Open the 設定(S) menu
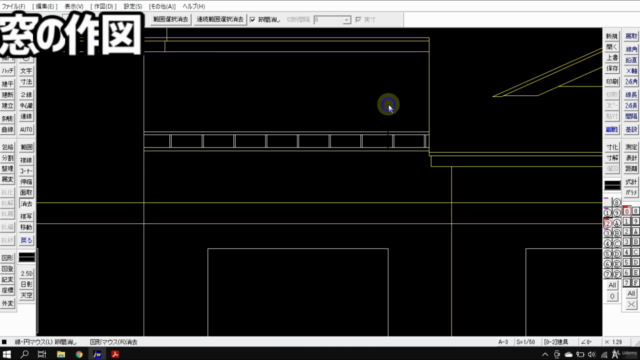 click(133, 7)
